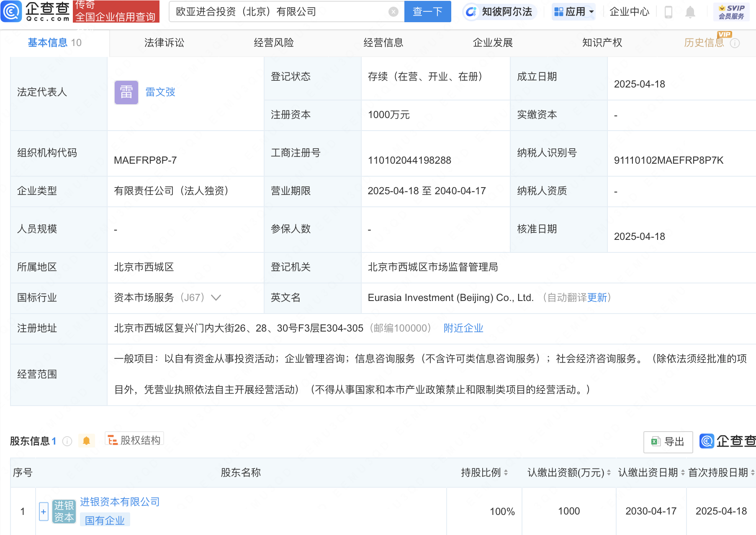
Task: Open the mobile phone app icon
Action: (x=668, y=12)
